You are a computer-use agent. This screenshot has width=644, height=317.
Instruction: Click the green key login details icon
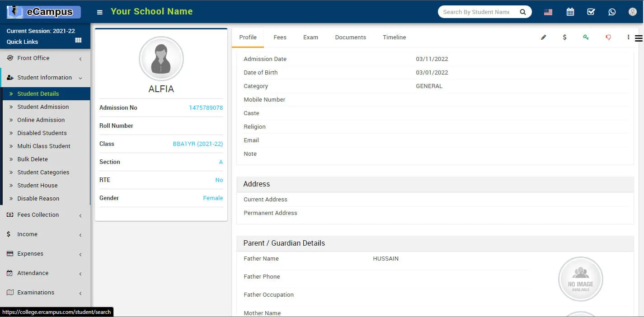coord(586,37)
